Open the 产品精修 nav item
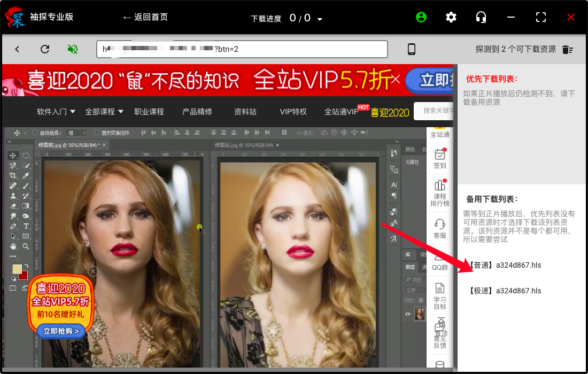 coord(197,112)
